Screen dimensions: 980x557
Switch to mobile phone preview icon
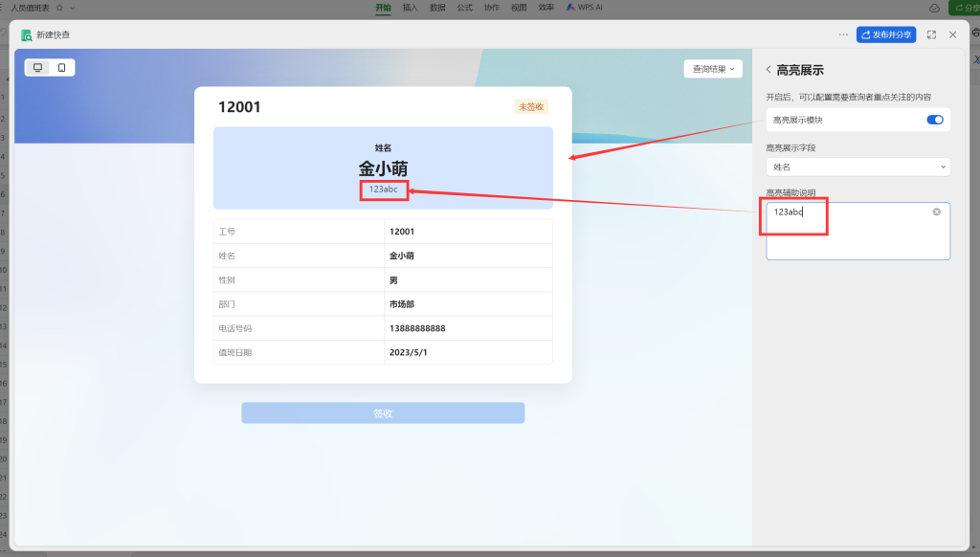click(x=62, y=68)
